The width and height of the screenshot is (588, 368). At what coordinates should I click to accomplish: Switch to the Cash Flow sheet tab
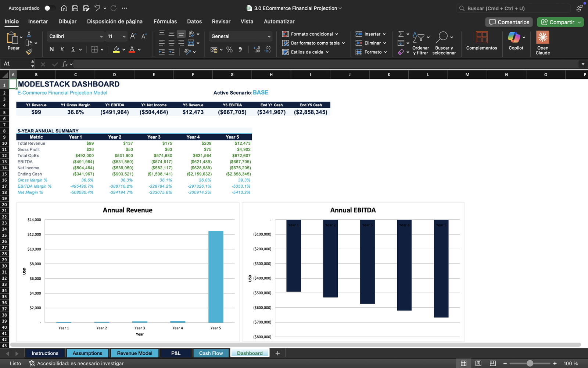211,353
